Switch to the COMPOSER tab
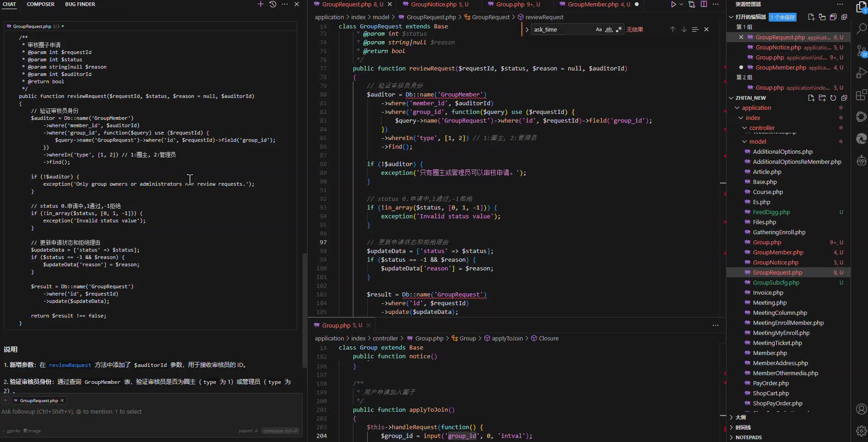 coord(40,4)
